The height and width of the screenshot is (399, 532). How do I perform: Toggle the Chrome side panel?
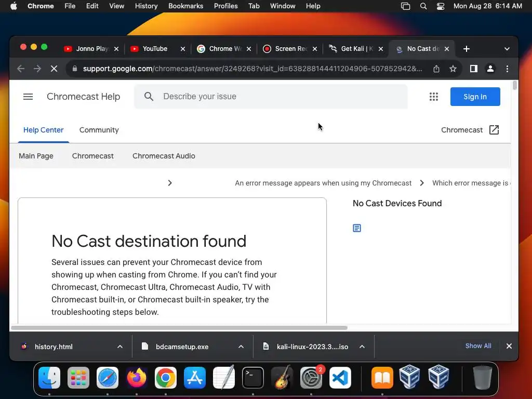pyautogui.click(x=474, y=69)
